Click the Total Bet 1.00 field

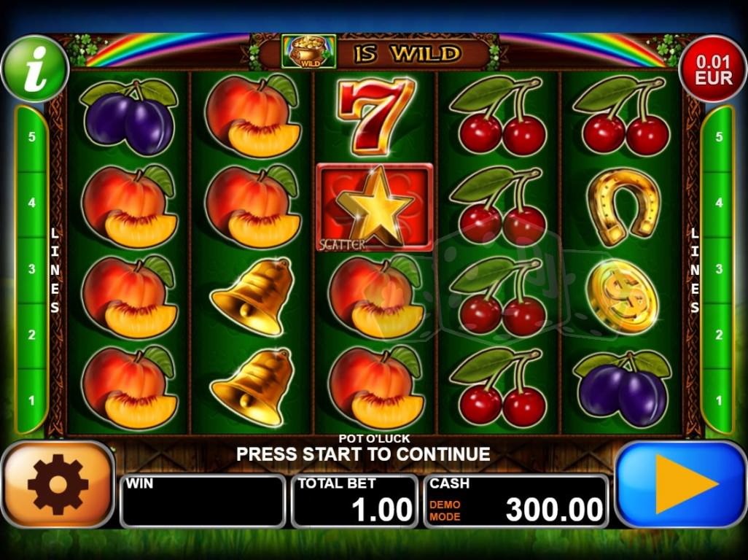tap(354, 502)
